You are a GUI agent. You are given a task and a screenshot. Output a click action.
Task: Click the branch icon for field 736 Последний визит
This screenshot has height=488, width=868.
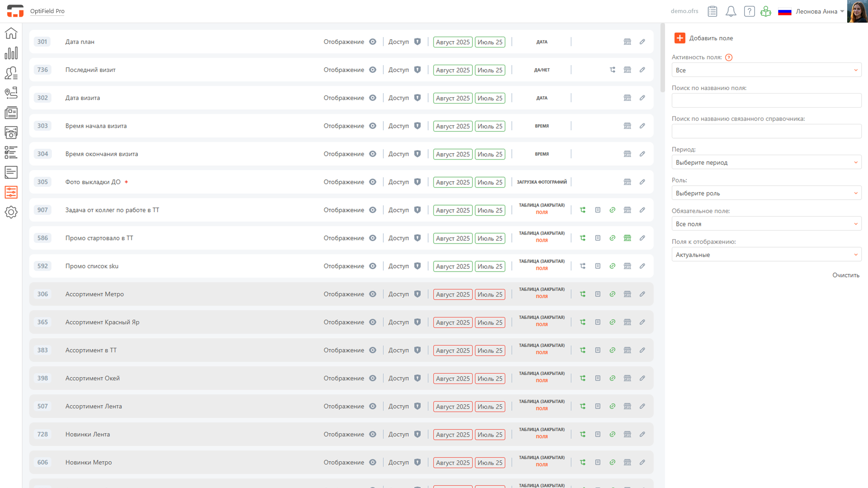[x=612, y=70]
